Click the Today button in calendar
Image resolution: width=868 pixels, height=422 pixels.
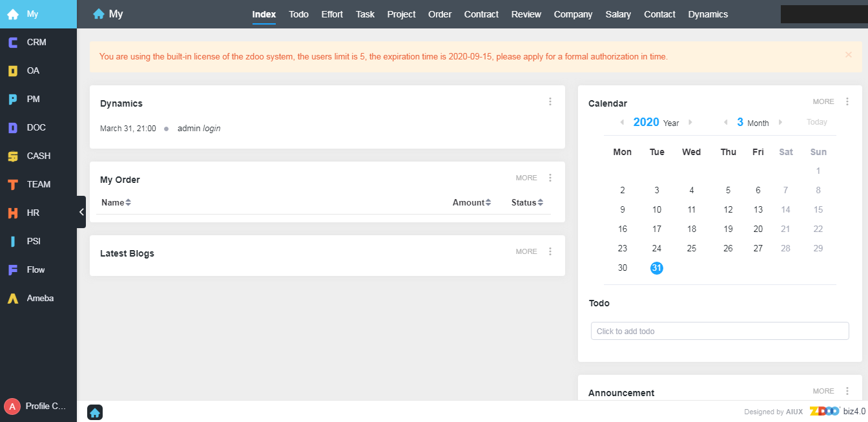(816, 122)
